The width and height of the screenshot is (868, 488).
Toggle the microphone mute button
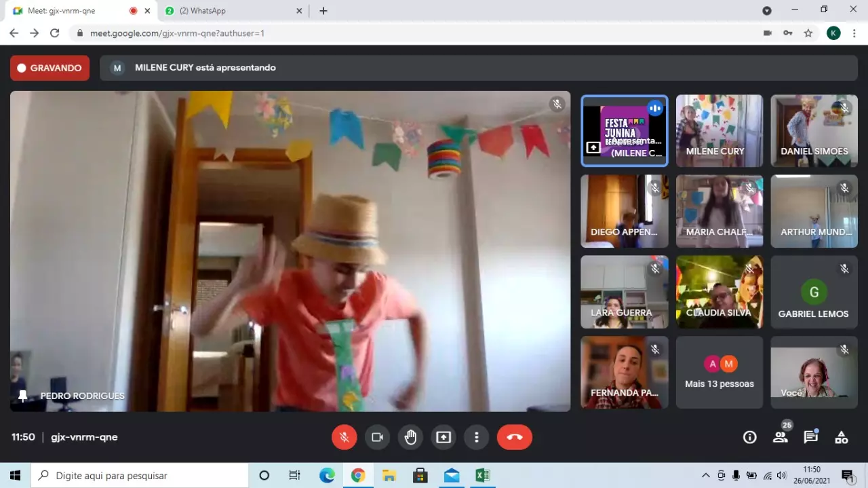point(344,437)
